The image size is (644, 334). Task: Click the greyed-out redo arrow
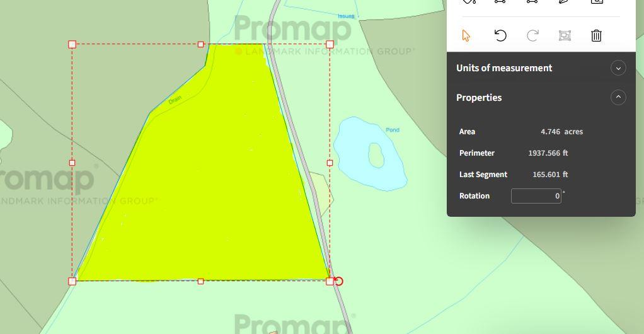click(532, 35)
